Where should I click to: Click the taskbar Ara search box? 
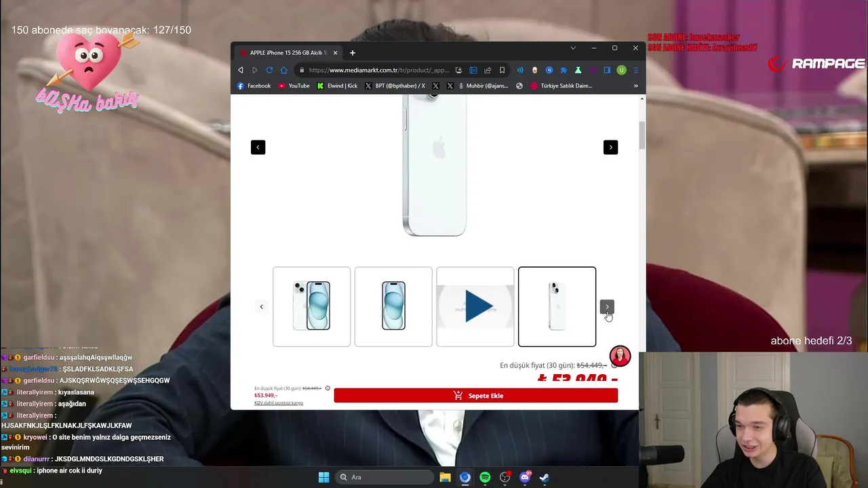[384, 477]
